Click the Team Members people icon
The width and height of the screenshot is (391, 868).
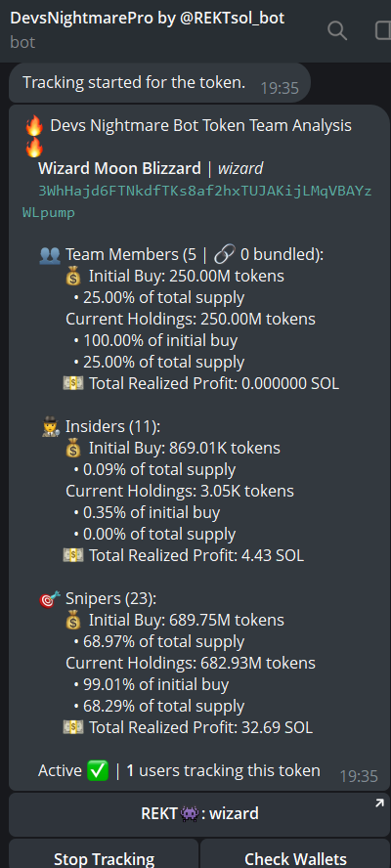(x=50, y=255)
